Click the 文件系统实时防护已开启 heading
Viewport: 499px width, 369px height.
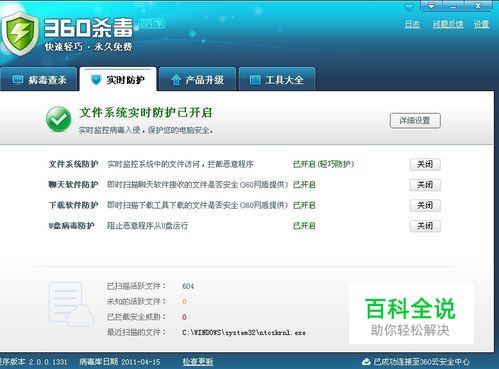[x=146, y=112]
